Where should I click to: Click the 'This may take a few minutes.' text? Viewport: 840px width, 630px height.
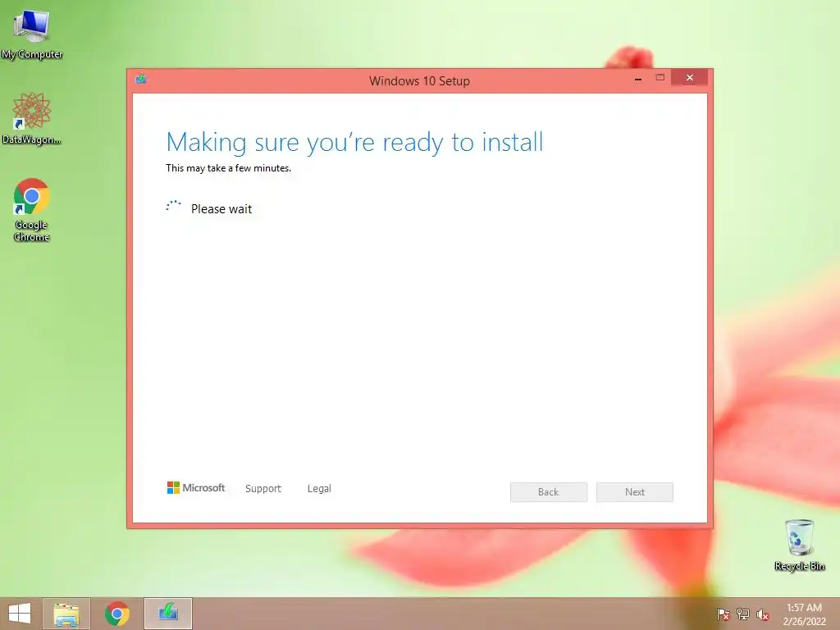(x=228, y=168)
